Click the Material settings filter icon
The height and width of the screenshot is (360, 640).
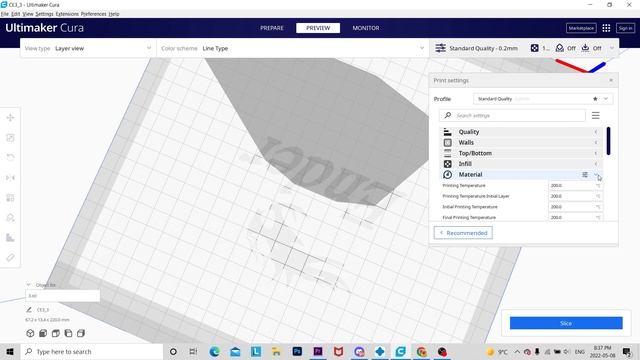click(584, 175)
